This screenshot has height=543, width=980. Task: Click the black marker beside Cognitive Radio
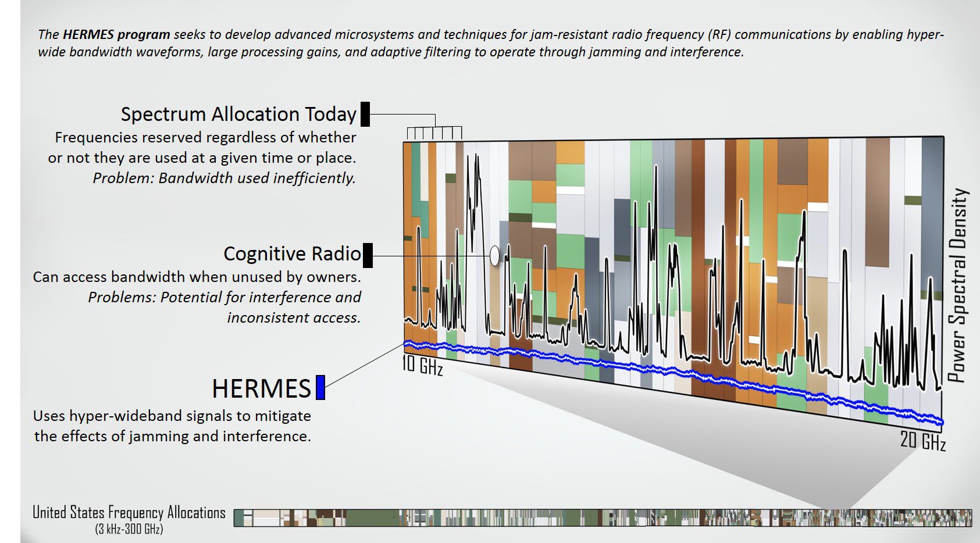[368, 255]
